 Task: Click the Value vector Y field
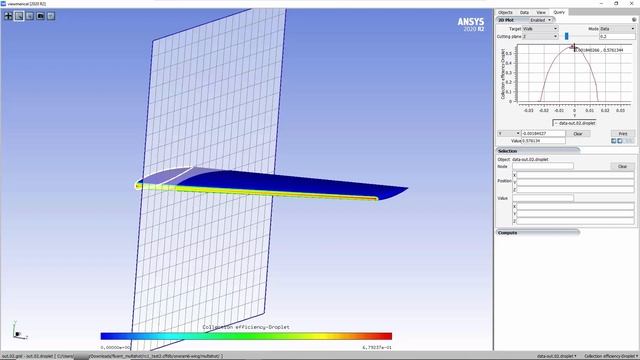(576, 214)
